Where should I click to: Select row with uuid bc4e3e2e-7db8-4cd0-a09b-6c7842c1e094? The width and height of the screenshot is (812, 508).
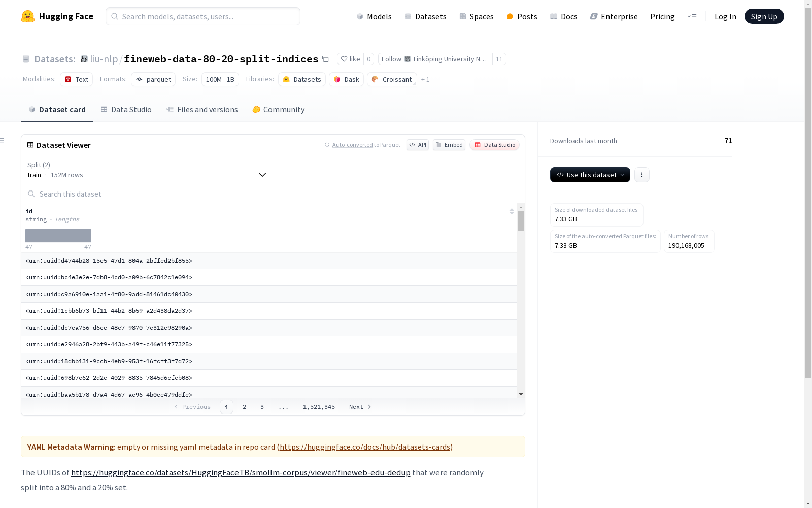tap(269, 277)
